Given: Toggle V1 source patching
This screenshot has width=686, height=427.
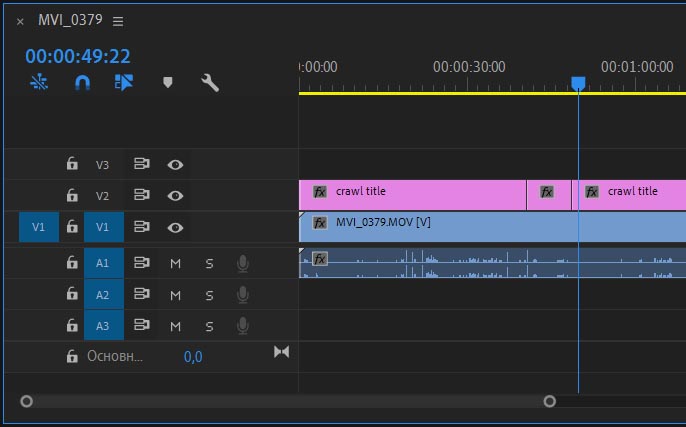Looking at the screenshot, I should [x=39, y=227].
